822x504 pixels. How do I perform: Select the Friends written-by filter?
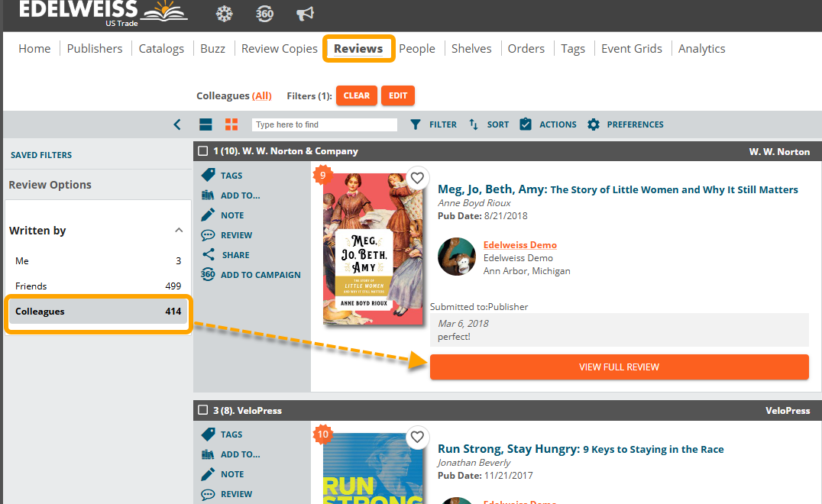tap(98, 286)
